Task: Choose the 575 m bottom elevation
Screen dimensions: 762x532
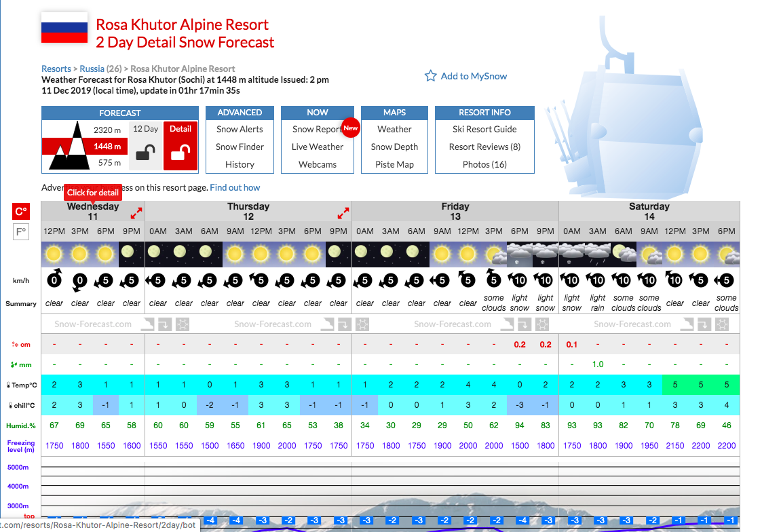Action: tap(109, 162)
